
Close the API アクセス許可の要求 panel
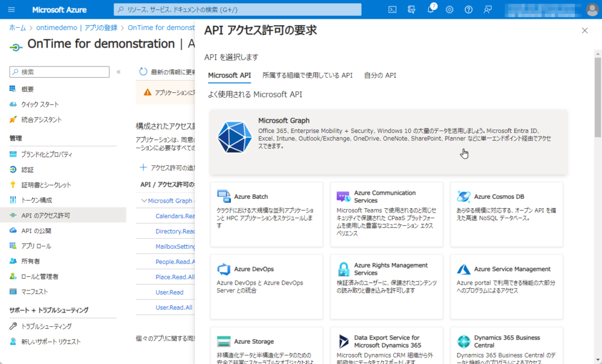[585, 31]
